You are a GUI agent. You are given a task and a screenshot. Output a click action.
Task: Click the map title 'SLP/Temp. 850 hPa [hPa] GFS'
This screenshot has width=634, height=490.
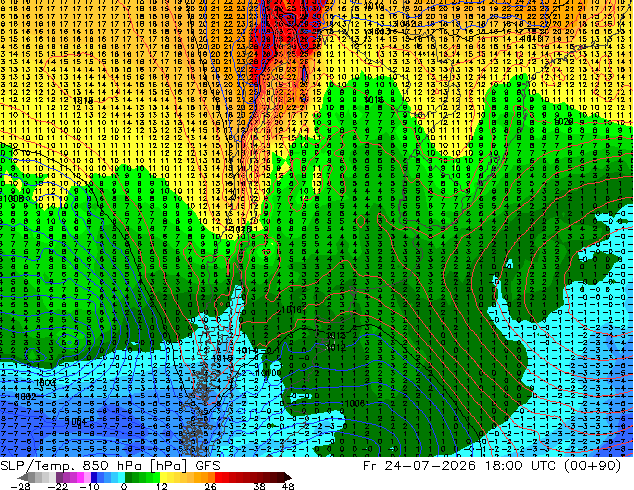tap(110, 466)
